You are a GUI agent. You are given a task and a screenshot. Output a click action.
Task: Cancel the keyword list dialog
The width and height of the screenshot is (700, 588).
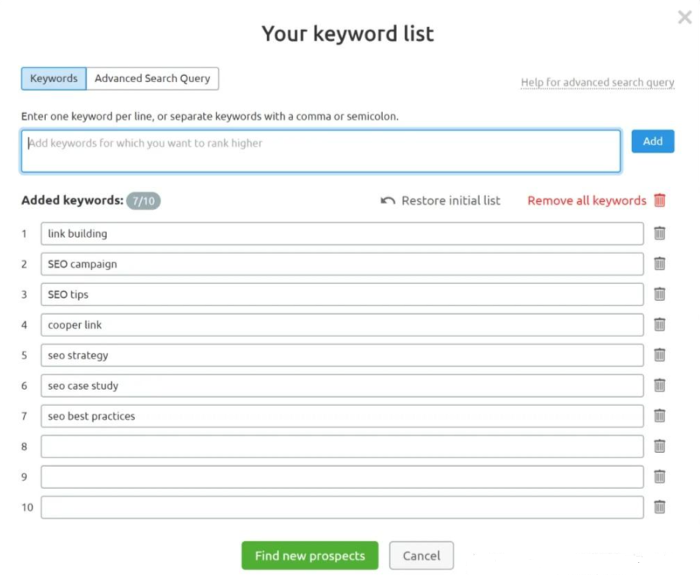pos(421,556)
